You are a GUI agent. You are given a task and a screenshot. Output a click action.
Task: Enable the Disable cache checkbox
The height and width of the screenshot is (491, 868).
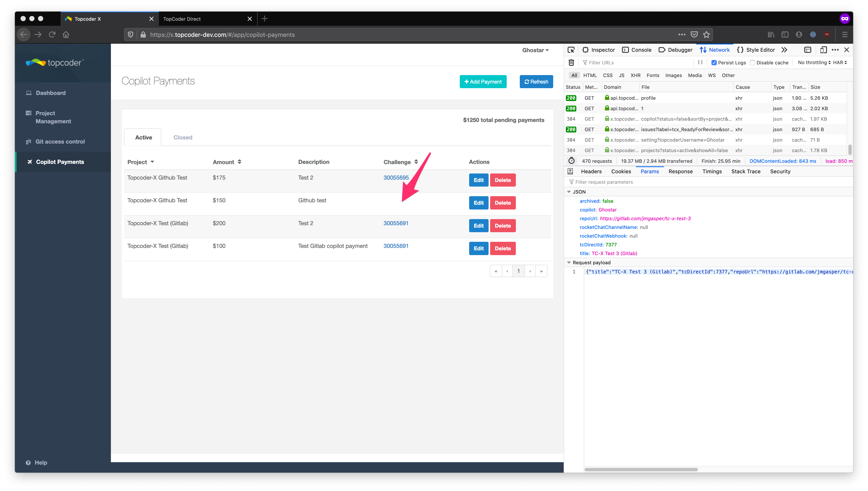(752, 63)
